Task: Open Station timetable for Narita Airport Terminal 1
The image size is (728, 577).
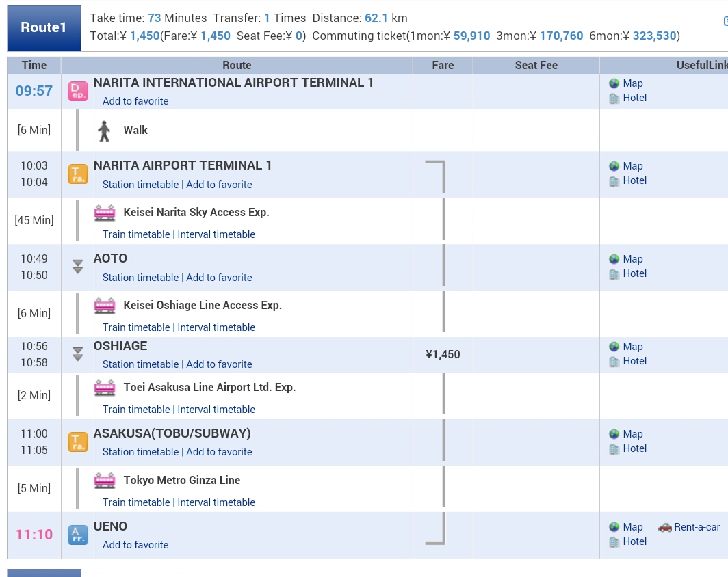Action: tap(141, 185)
